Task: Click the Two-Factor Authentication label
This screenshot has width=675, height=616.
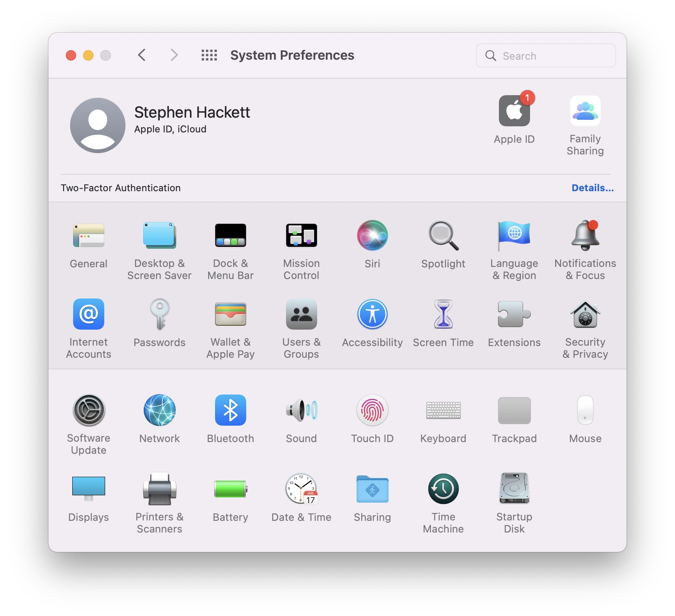Action: (121, 188)
